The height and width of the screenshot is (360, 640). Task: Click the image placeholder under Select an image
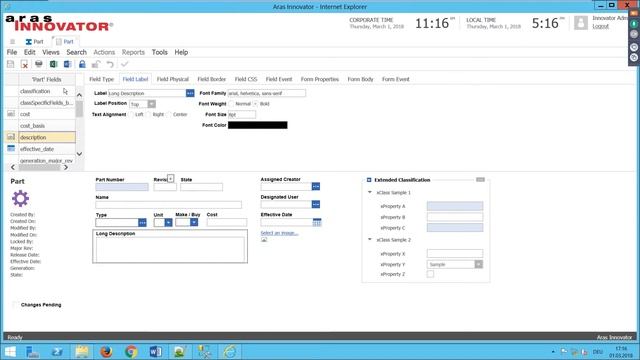264,240
